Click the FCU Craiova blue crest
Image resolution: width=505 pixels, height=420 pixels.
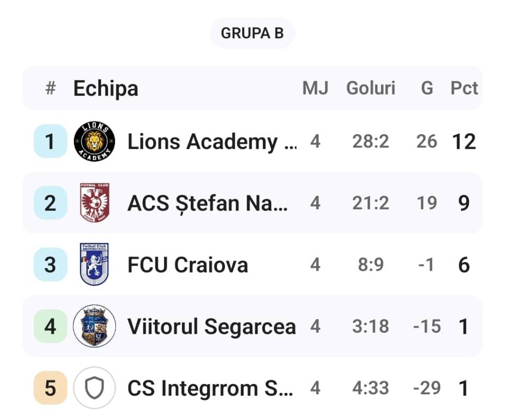click(x=94, y=265)
